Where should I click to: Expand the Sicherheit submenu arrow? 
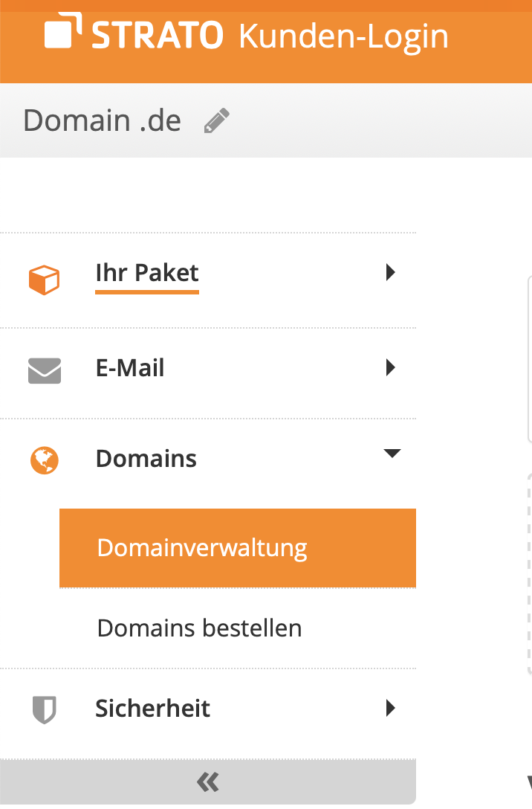pyautogui.click(x=390, y=708)
